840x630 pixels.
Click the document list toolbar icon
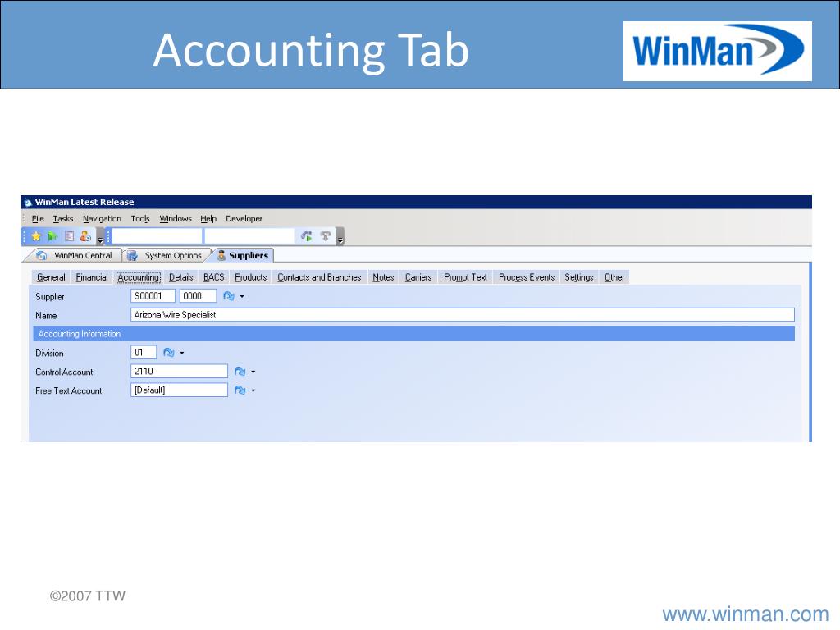(69, 236)
